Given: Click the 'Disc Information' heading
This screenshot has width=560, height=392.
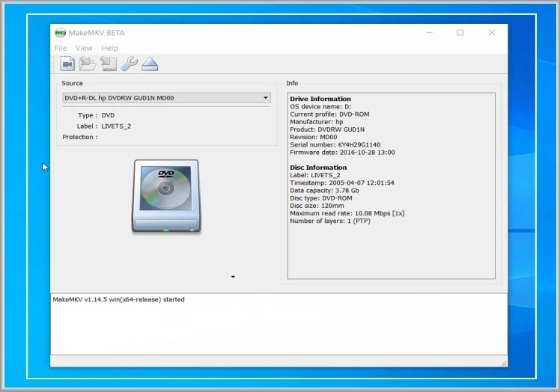Looking at the screenshot, I should [x=318, y=168].
